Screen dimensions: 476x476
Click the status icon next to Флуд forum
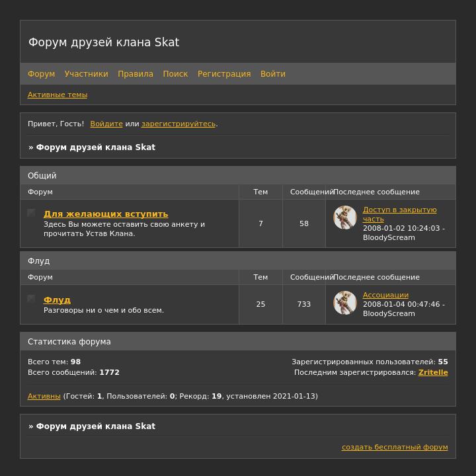click(31, 298)
